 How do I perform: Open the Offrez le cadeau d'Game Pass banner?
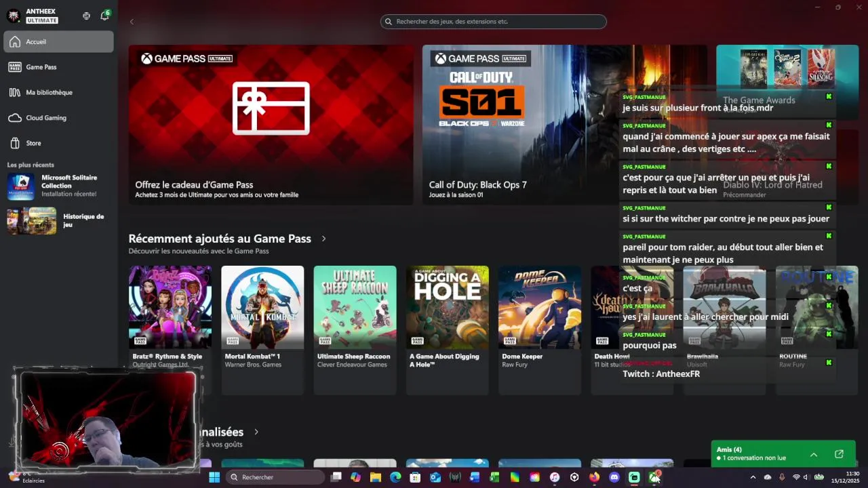tap(271, 125)
